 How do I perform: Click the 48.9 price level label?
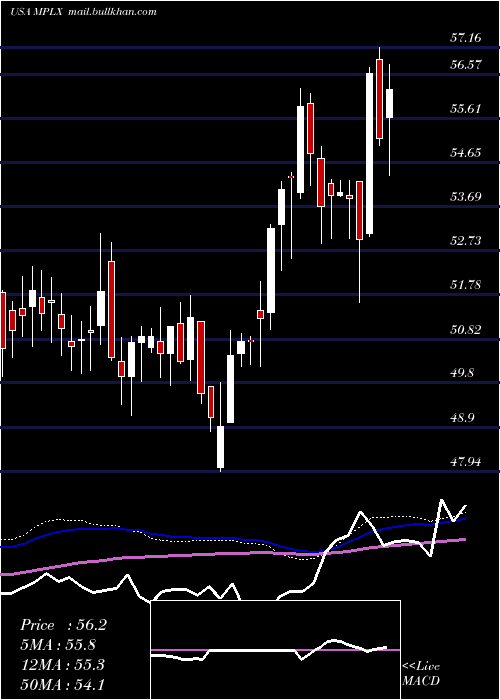pyautogui.click(x=462, y=418)
